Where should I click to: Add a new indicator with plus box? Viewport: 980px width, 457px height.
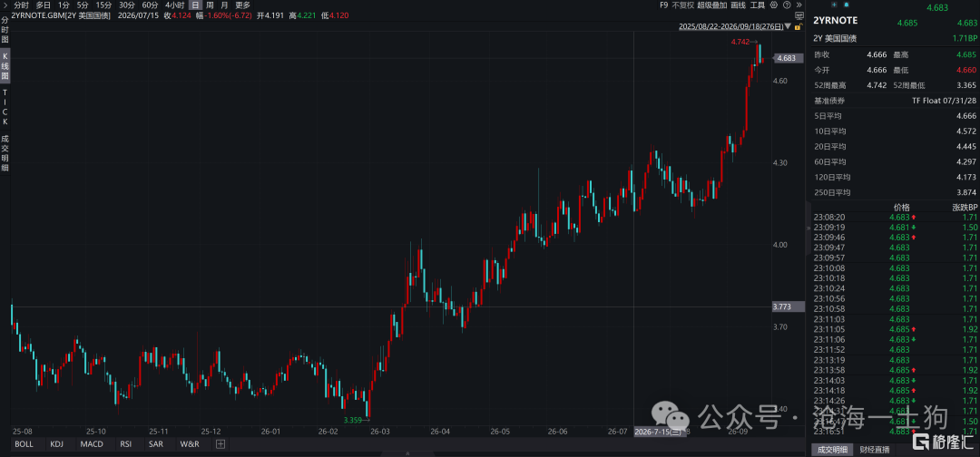[x=220, y=444]
